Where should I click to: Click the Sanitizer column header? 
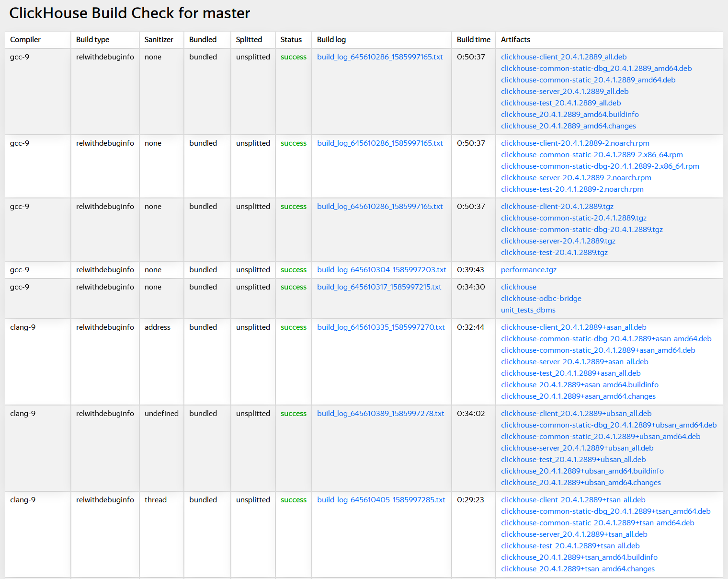coord(159,40)
